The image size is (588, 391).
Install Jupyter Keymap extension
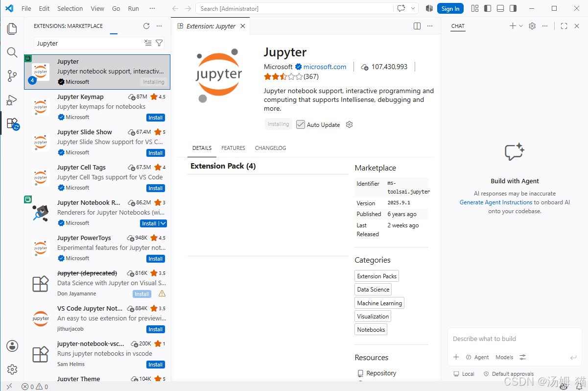[x=156, y=118]
